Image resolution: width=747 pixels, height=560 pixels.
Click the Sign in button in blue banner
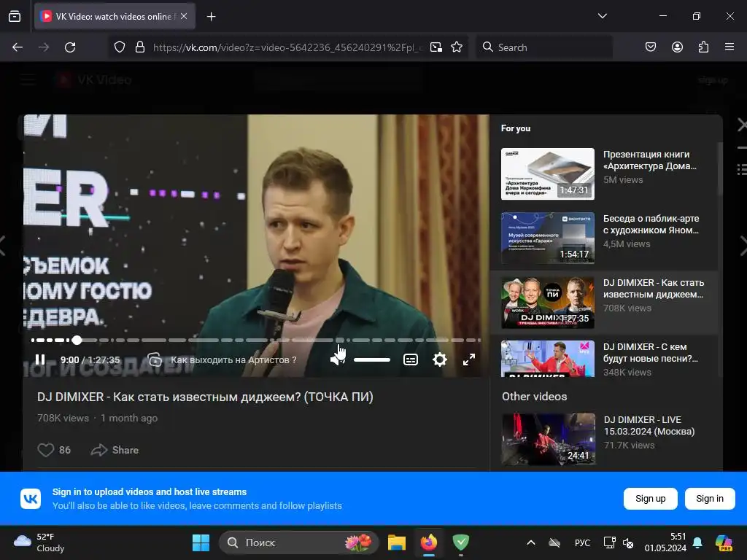point(710,499)
